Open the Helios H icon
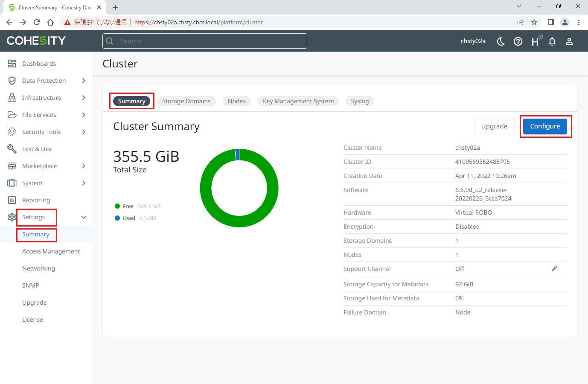The image size is (588, 384). tap(536, 41)
